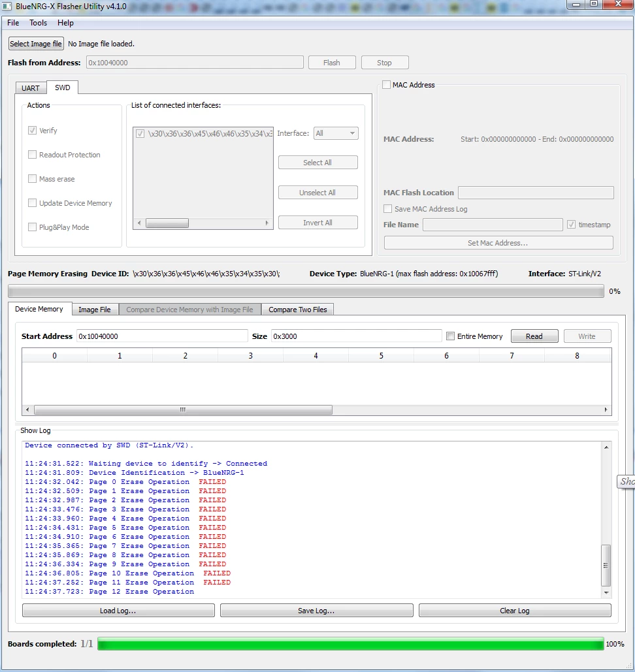
Task: Open the File menu
Action: 13,23
